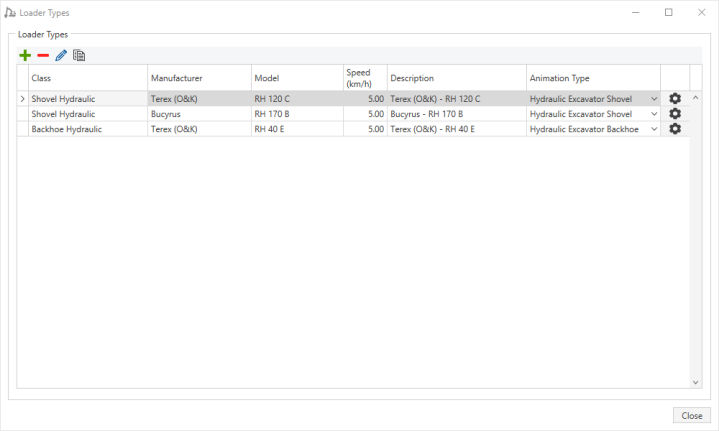The image size is (719, 431).
Task: Sort by the Manufacturer column header
Action: tap(198, 78)
